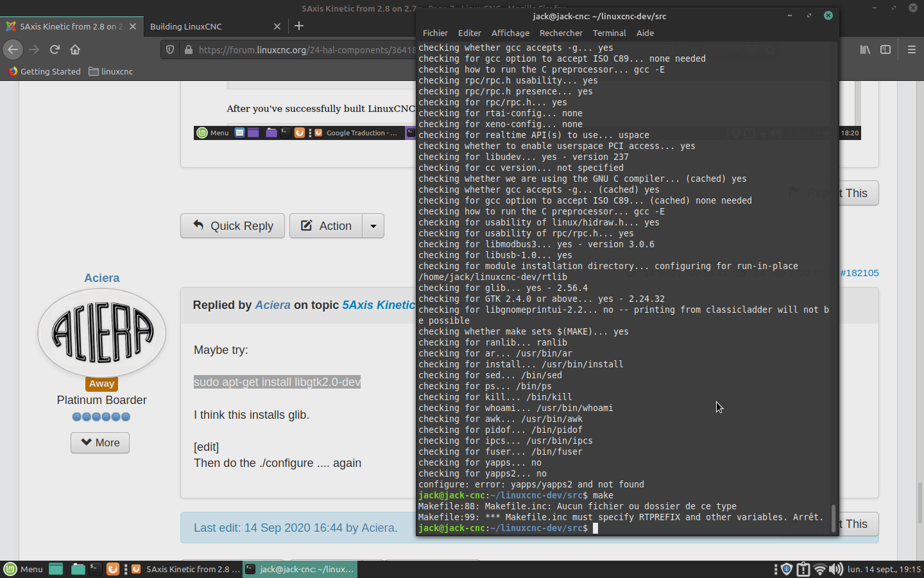924x578 pixels.
Task: Open file manager folder icon in taskbar
Action: 78,569
